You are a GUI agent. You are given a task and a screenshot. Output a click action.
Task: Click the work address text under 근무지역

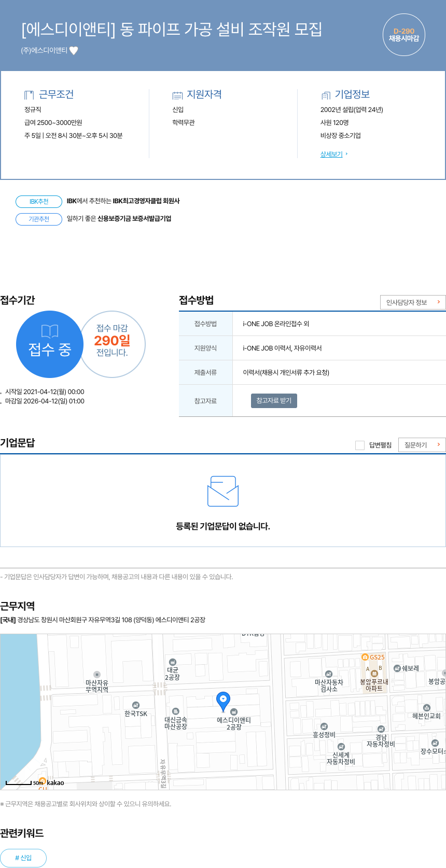tap(103, 620)
